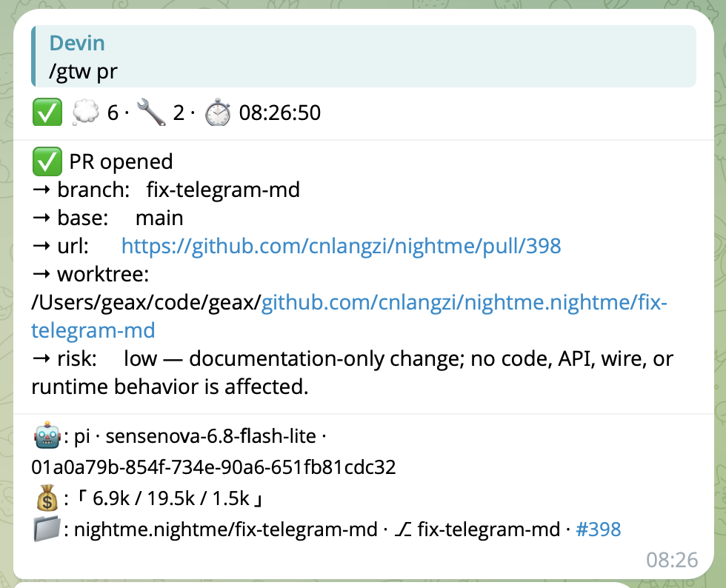Click the branch symbol before fix-telegram-md
This screenshot has height=588, width=726.
point(403,529)
